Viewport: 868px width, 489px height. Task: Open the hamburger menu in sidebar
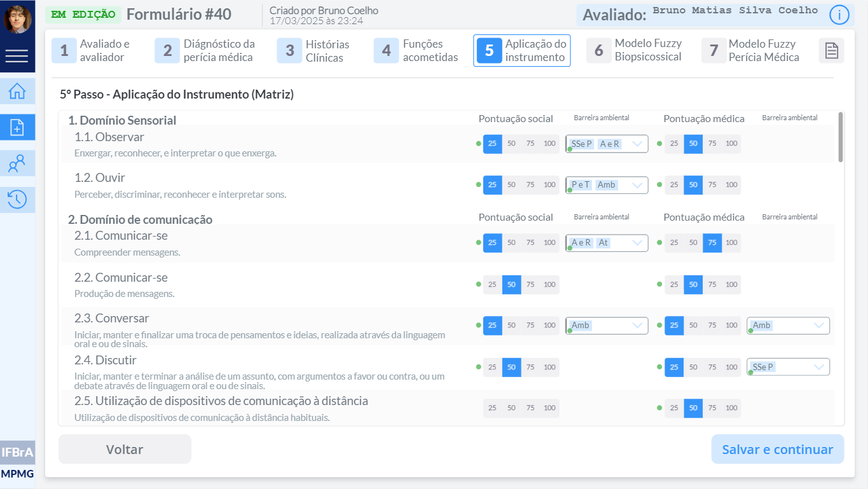[17, 57]
